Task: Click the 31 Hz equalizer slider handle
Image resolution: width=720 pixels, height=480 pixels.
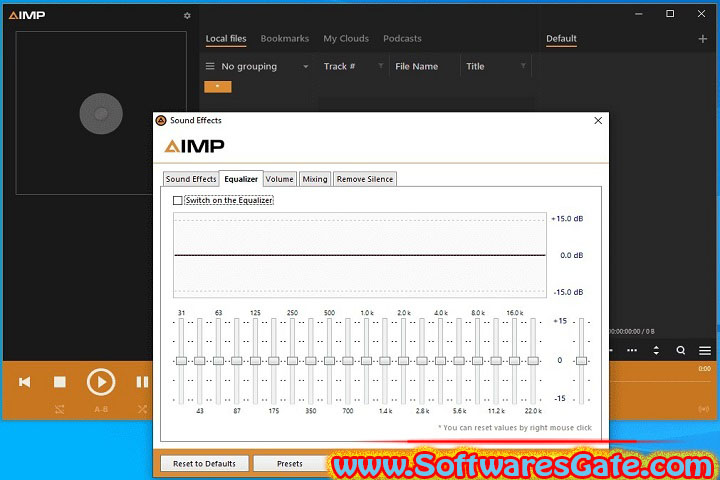Action: tap(181, 361)
